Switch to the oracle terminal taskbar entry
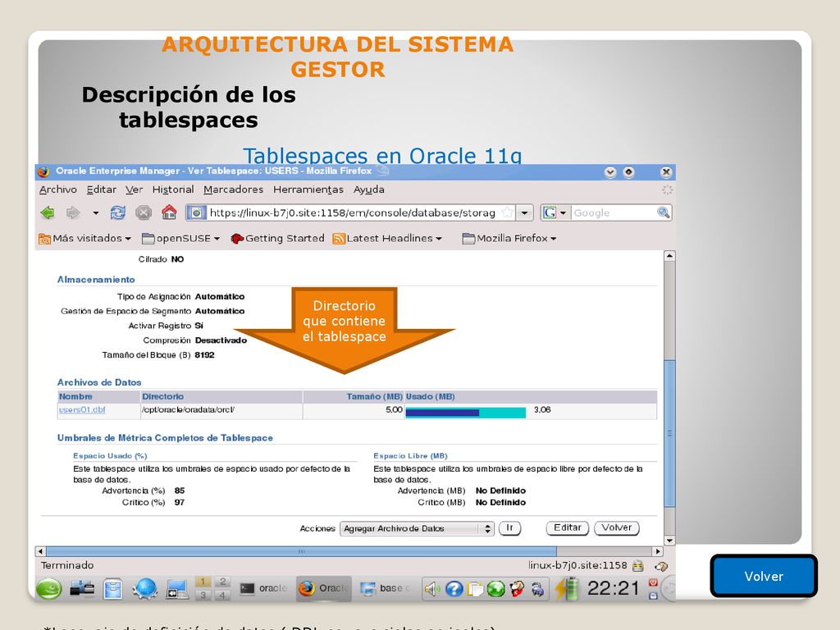Screen dimensions: 840x630 pyautogui.click(x=263, y=589)
